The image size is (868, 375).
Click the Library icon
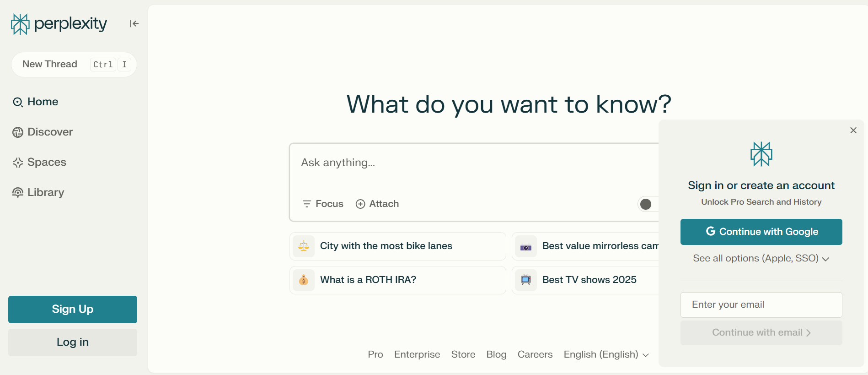point(18,193)
